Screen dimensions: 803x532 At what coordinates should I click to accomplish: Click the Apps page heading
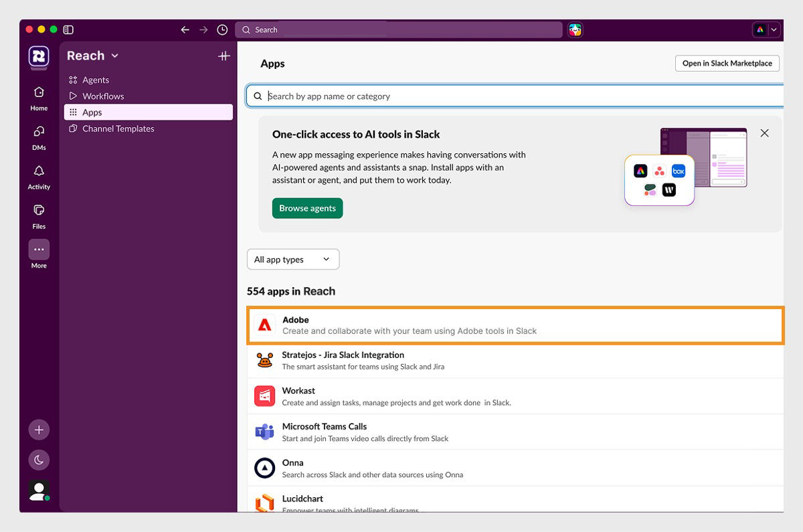coord(272,64)
